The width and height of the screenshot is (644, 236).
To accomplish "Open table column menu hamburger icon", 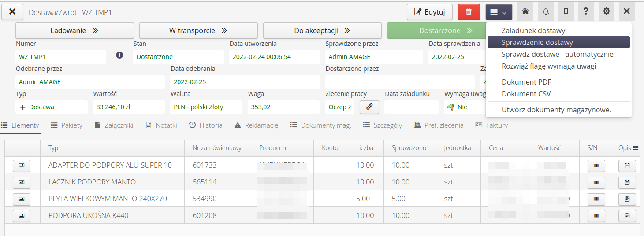I will coord(636,148).
